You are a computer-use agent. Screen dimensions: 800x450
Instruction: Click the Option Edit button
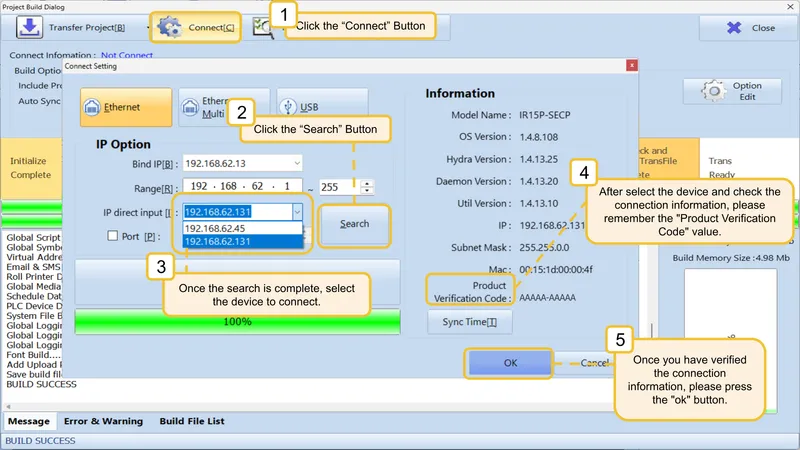[x=732, y=91]
